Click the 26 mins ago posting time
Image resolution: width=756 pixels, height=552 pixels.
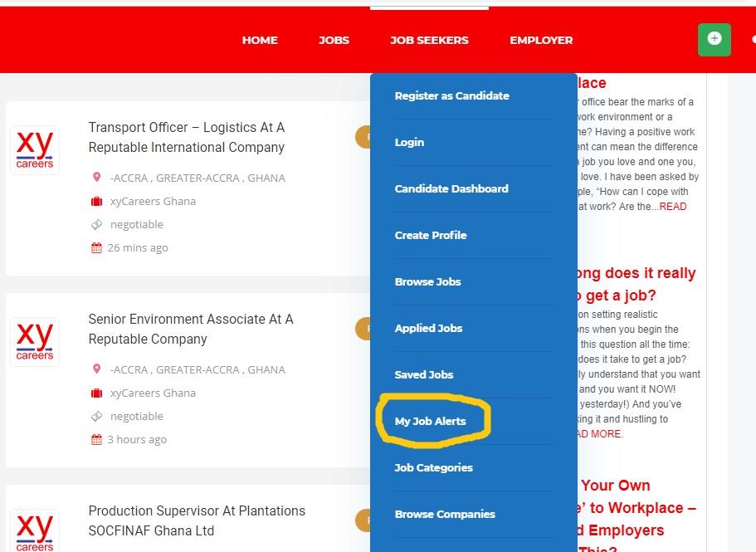(138, 248)
